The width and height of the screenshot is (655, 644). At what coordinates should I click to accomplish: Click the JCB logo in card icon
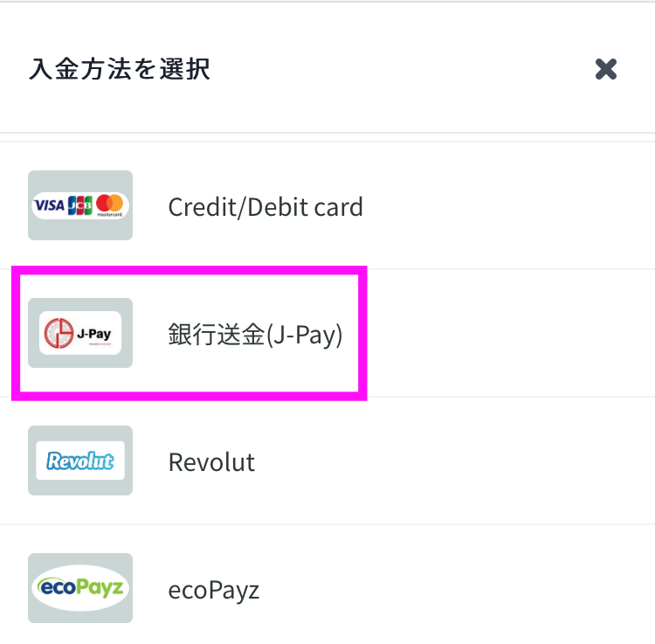79,205
